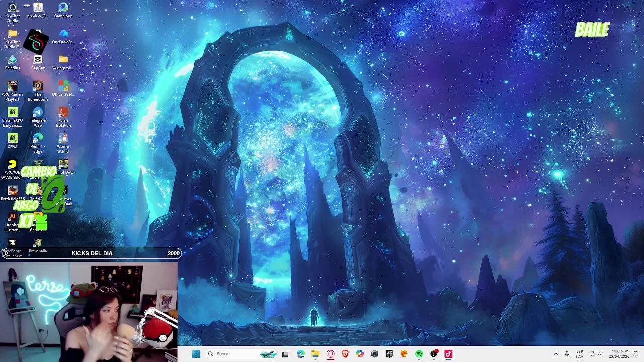Open Telegram Web desktop shortcut

click(38, 118)
